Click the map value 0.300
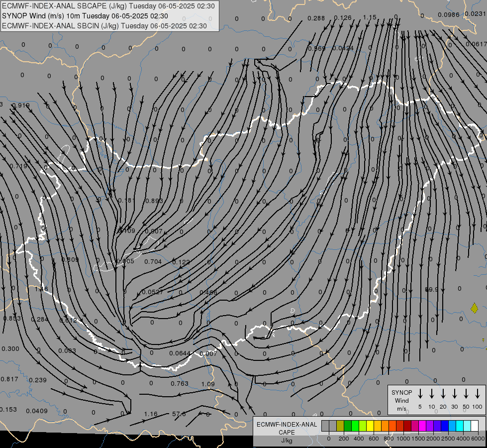 10,349
